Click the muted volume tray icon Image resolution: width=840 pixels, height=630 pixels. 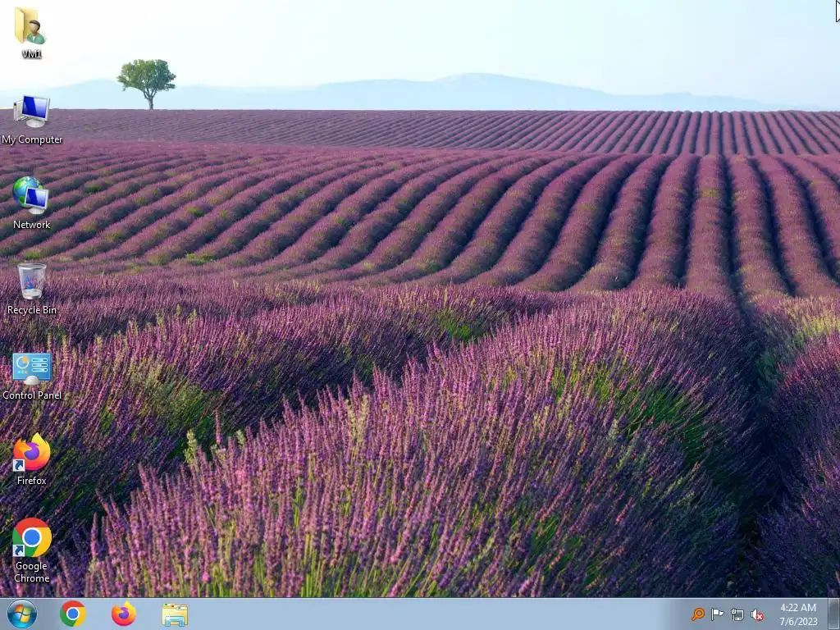tap(757, 614)
